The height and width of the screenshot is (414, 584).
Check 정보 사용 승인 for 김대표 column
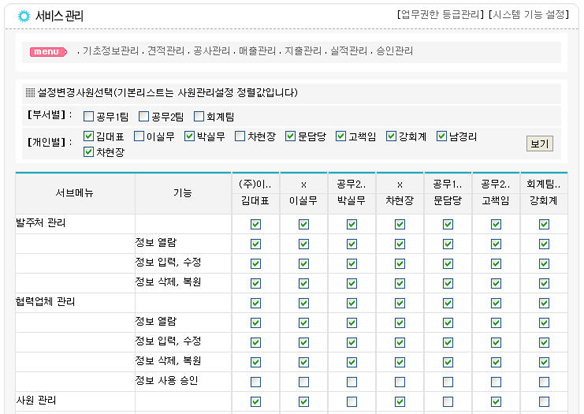coord(256,382)
